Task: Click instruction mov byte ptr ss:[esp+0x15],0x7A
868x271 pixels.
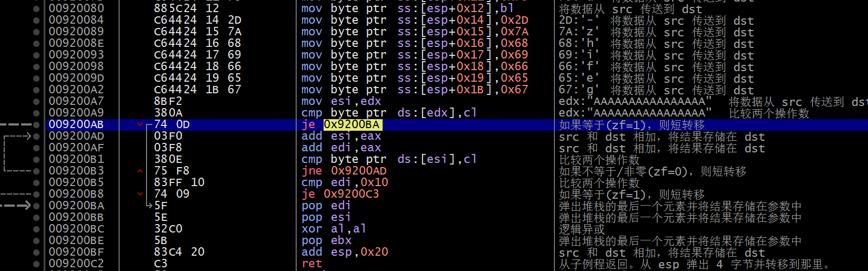Action: coord(415,32)
